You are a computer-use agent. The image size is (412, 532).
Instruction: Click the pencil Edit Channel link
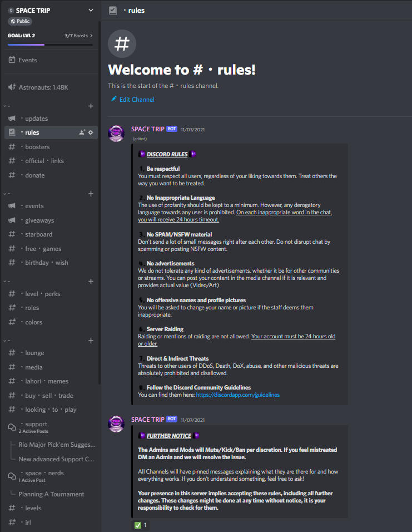(132, 100)
